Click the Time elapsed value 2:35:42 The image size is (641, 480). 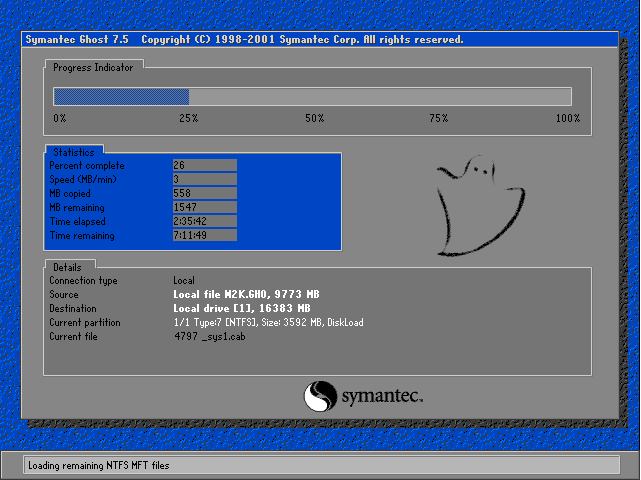(205, 221)
